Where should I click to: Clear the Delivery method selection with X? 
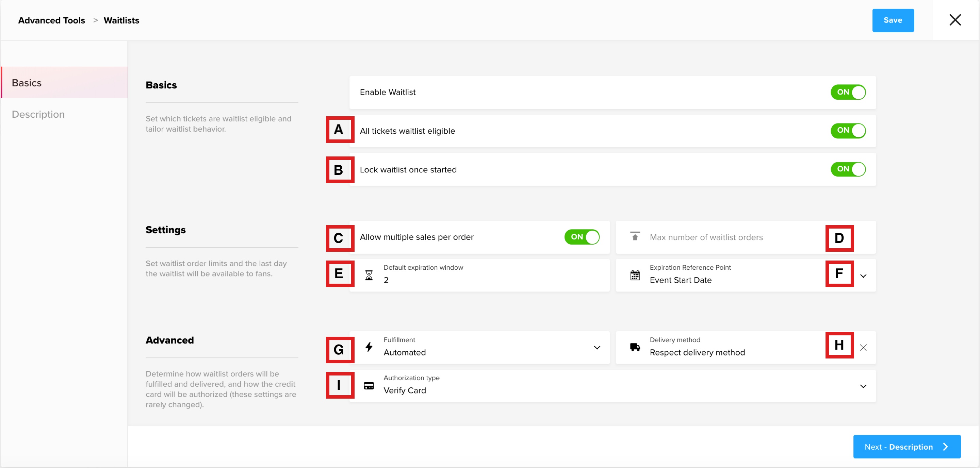(x=863, y=348)
